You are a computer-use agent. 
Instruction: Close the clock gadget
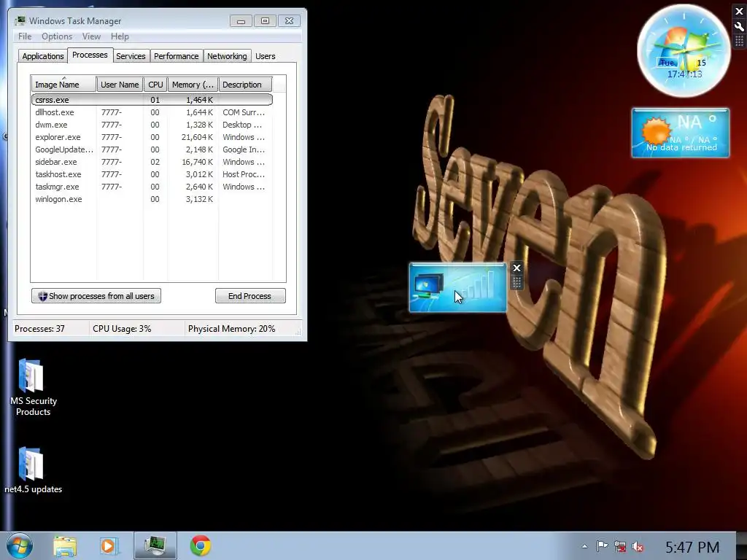point(740,12)
